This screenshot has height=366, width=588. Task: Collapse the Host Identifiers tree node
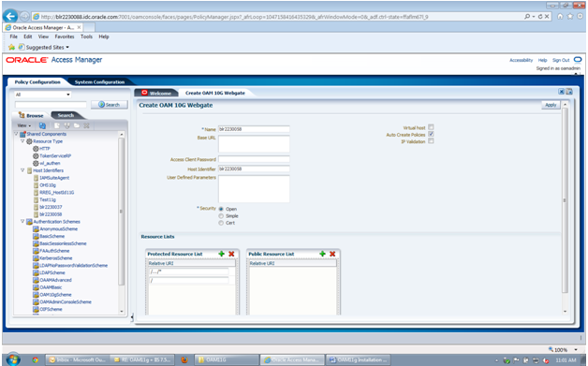coord(22,170)
